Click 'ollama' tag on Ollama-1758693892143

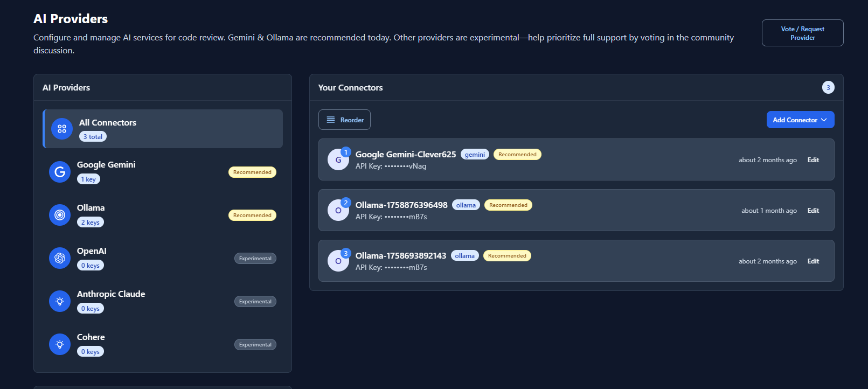pos(465,256)
